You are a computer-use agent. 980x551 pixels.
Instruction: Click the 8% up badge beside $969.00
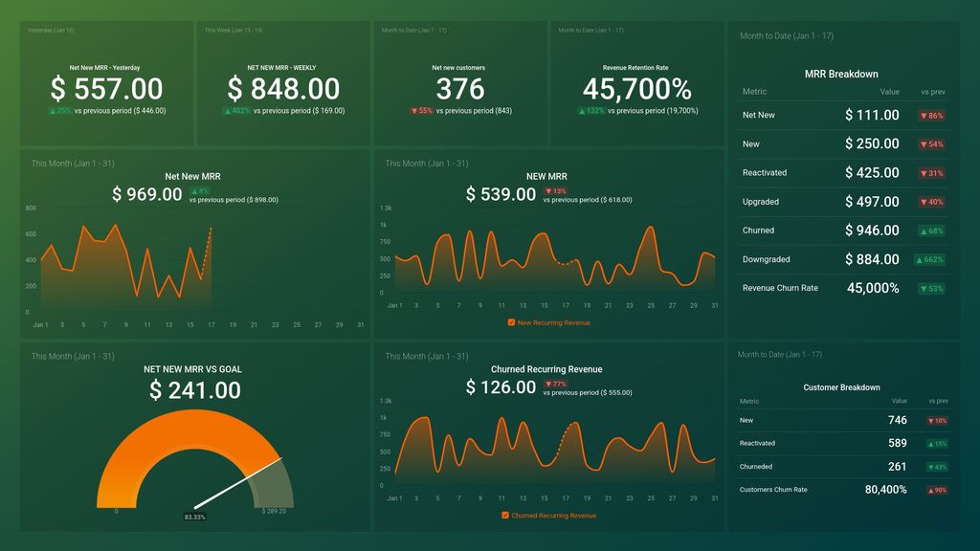[199, 191]
